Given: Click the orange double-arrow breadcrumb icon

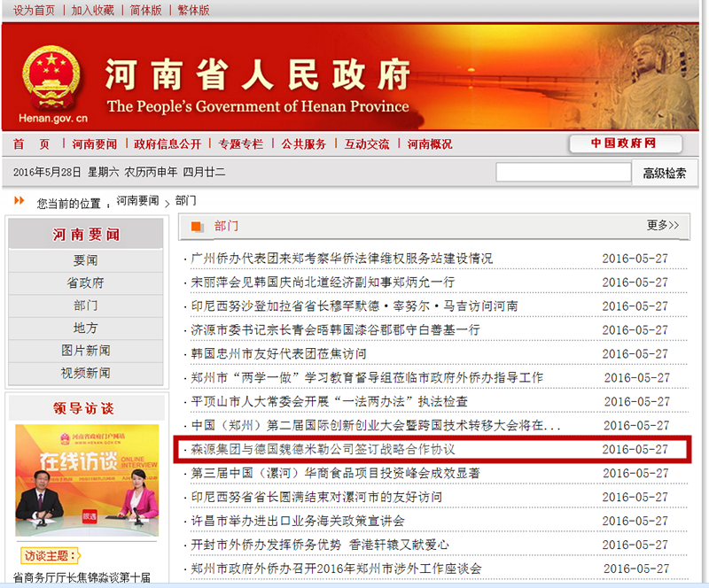Looking at the screenshot, I should pyautogui.click(x=19, y=202).
